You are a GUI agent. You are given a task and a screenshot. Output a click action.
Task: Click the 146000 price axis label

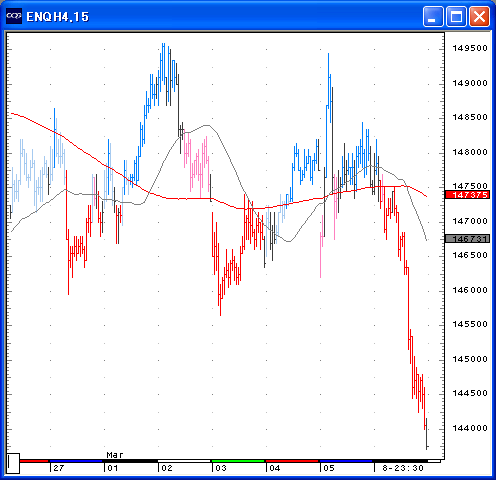(470, 290)
